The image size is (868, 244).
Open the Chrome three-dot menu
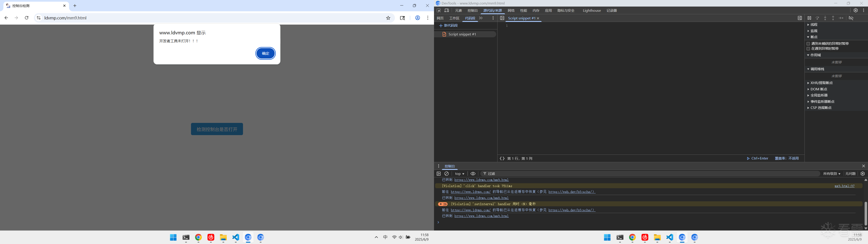tap(428, 18)
